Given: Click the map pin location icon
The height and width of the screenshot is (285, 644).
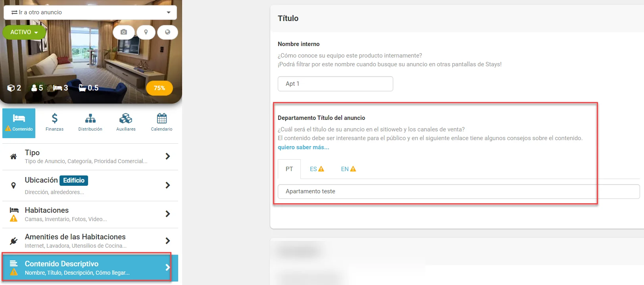Looking at the screenshot, I should (146, 32).
